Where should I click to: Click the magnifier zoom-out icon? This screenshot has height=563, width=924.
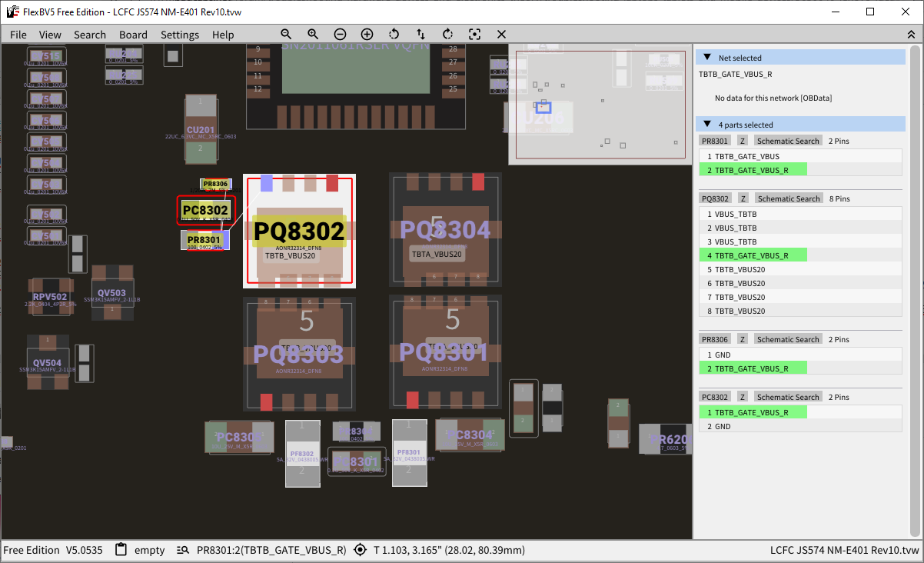click(286, 35)
